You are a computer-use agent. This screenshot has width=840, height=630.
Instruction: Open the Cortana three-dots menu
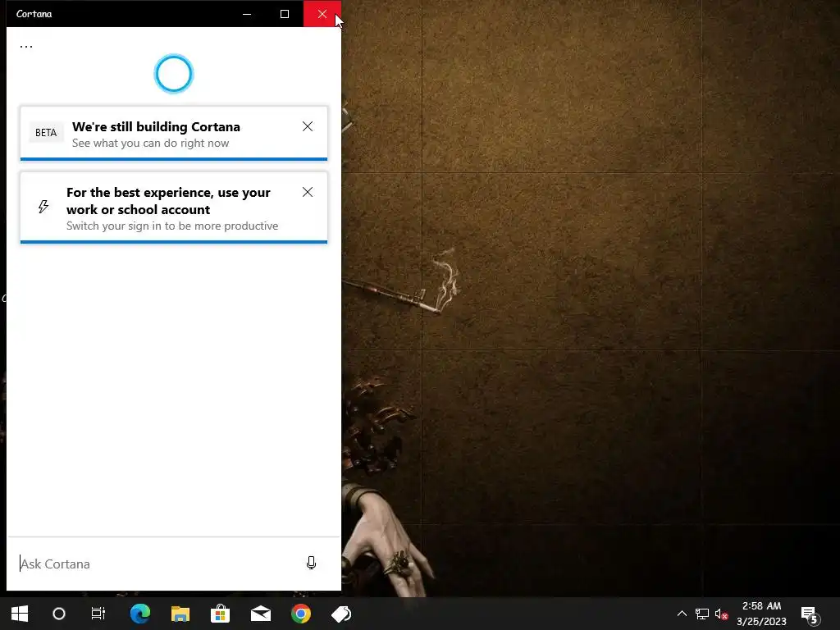tap(25, 46)
